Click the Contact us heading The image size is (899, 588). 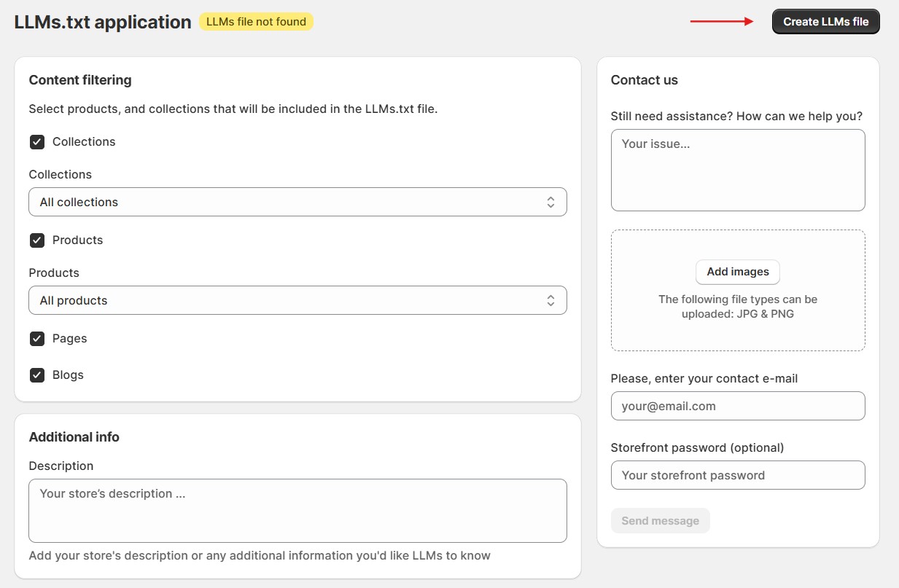[x=645, y=80]
